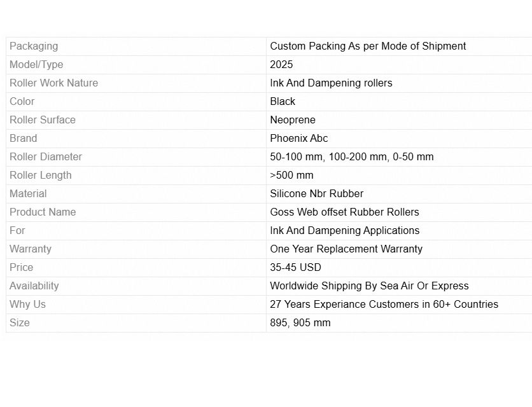Click Ink And Dampening Applications value

click(344, 230)
